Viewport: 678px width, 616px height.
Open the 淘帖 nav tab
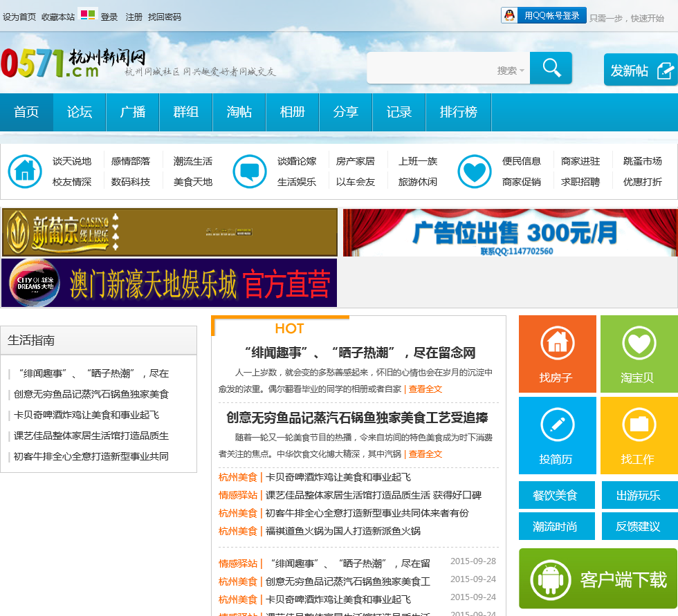[239, 112]
